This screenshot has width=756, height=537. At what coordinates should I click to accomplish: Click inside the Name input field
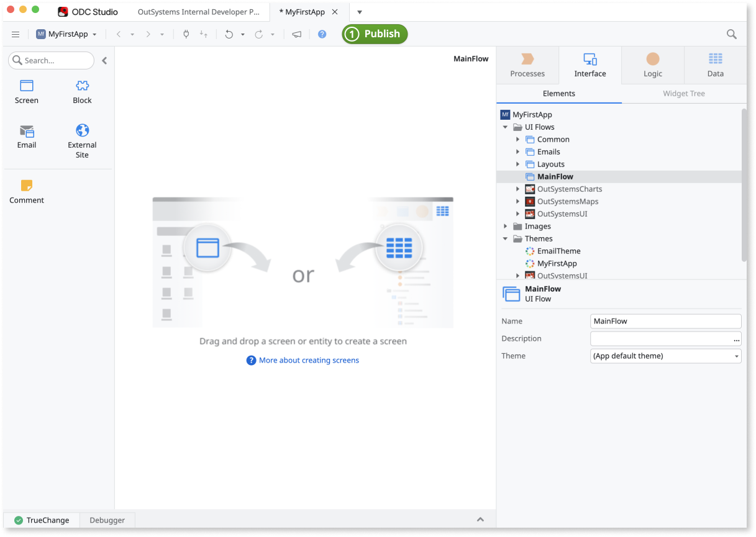[x=665, y=321]
